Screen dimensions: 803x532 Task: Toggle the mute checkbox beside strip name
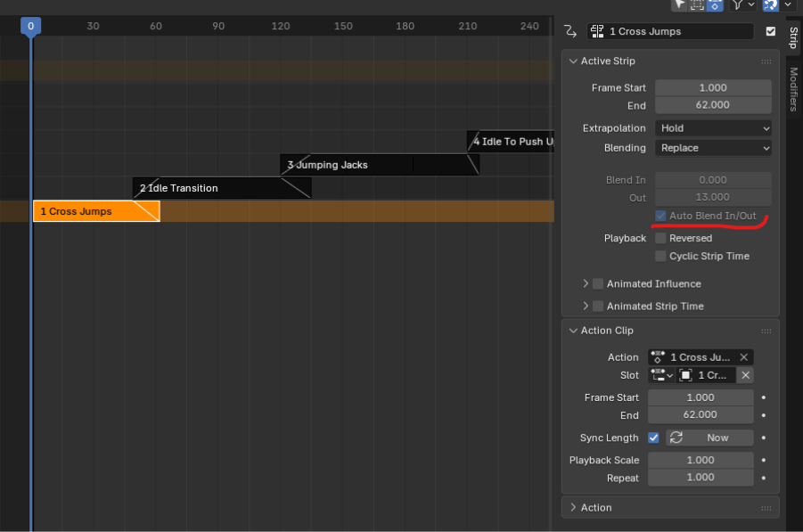(x=771, y=31)
